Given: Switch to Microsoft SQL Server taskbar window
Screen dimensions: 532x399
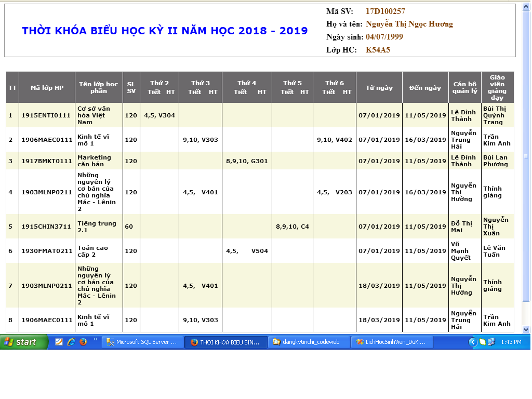Looking at the screenshot, I should pos(142,342).
